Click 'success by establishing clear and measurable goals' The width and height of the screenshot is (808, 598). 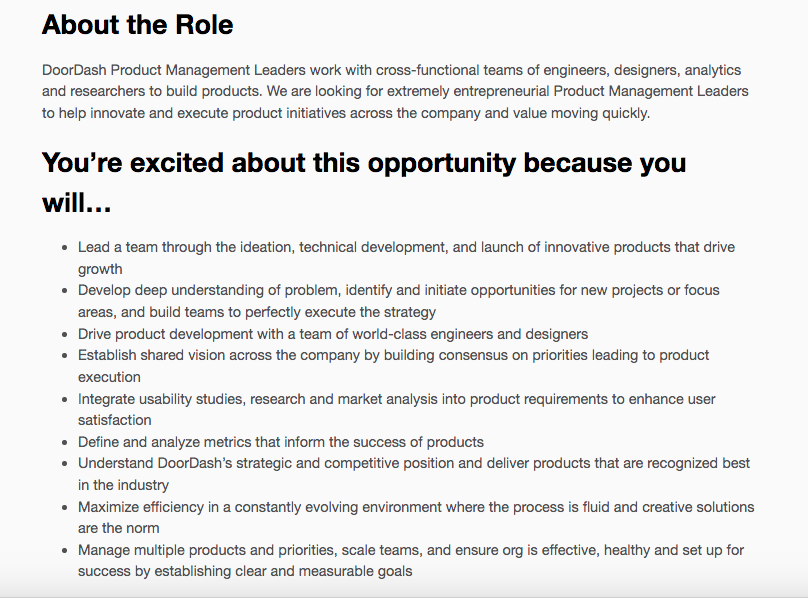coord(245,571)
